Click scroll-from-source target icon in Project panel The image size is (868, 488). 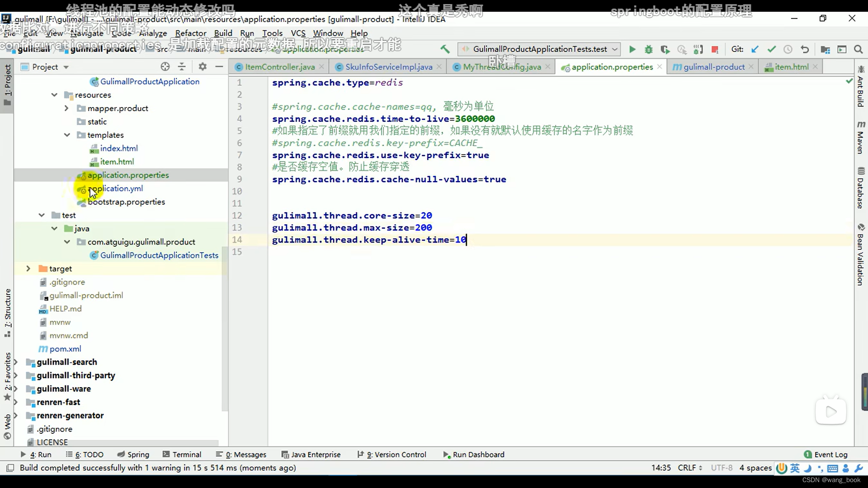coord(165,67)
